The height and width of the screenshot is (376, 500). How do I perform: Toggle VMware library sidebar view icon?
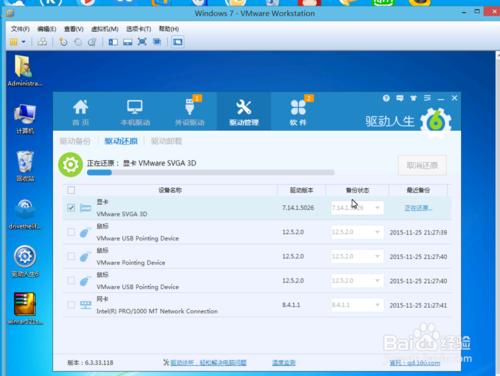tap(113, 42)
